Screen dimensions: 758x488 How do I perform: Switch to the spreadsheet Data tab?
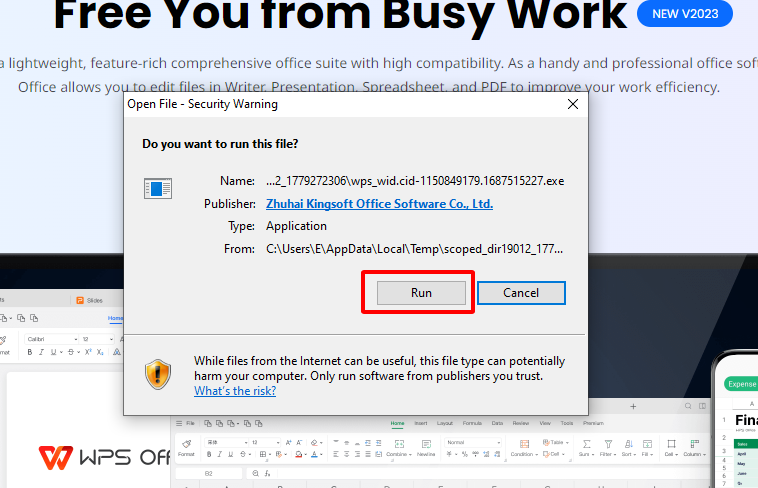coord(497,423)
